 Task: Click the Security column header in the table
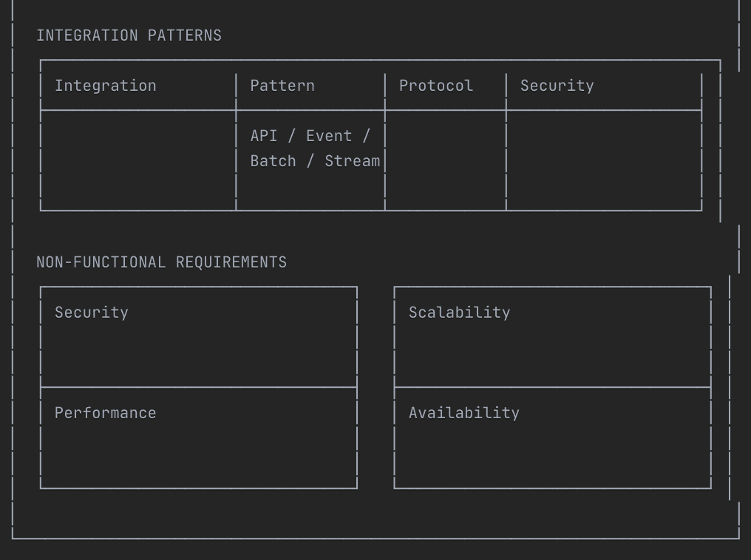[x=557, y=86]
